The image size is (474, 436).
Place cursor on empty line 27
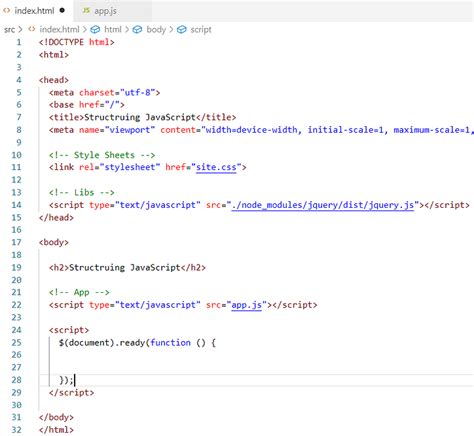pos(256,367)
